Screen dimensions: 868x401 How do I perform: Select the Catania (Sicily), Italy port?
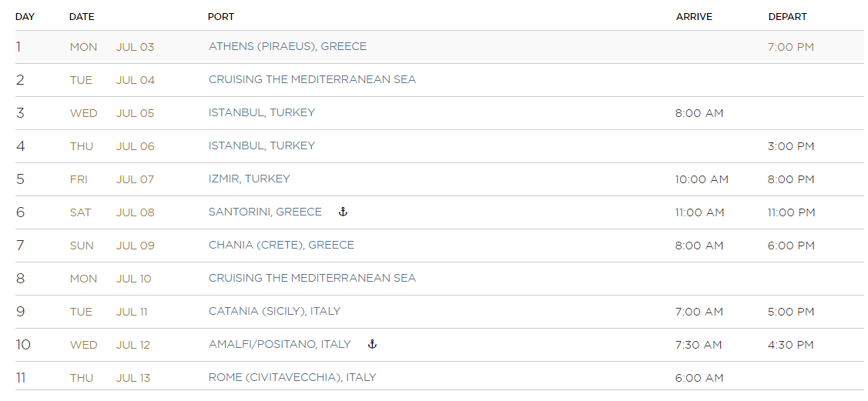click(274, 312)
